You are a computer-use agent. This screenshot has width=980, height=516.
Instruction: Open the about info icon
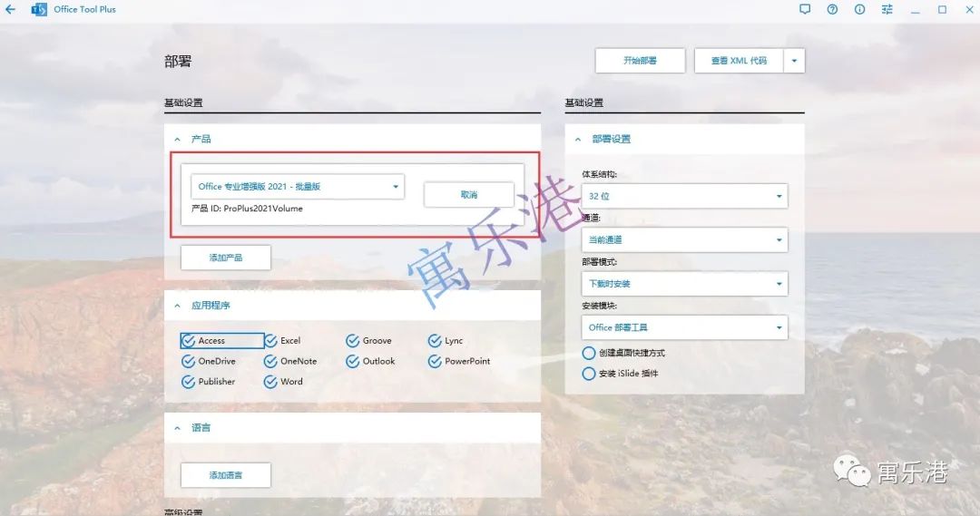coord(860,9)
